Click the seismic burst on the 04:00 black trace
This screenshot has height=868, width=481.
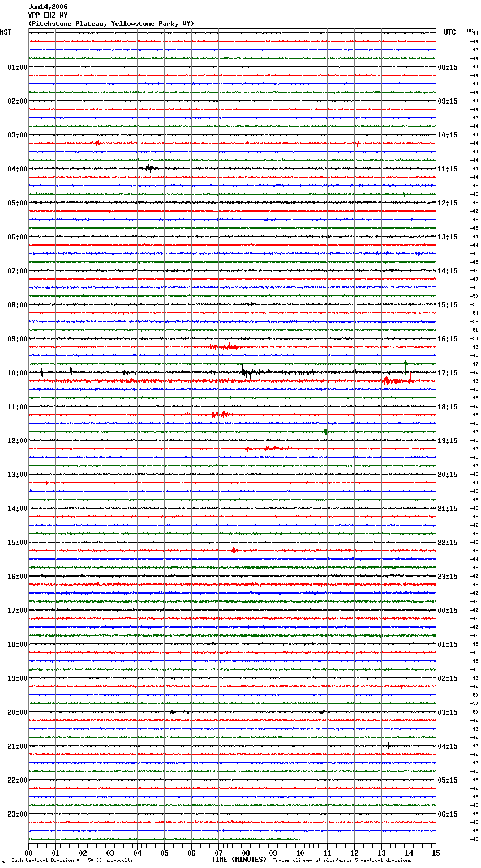point(149,168)
